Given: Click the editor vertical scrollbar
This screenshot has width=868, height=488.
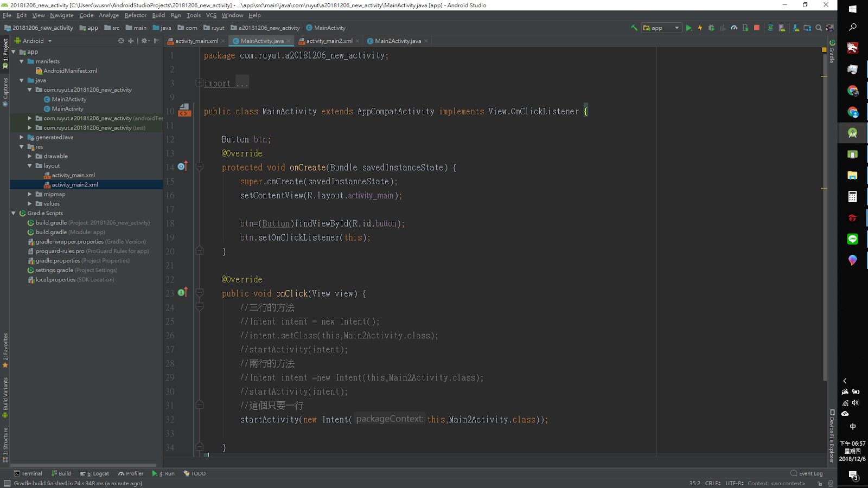Looking at the screenshot, I should click(824, 217).
